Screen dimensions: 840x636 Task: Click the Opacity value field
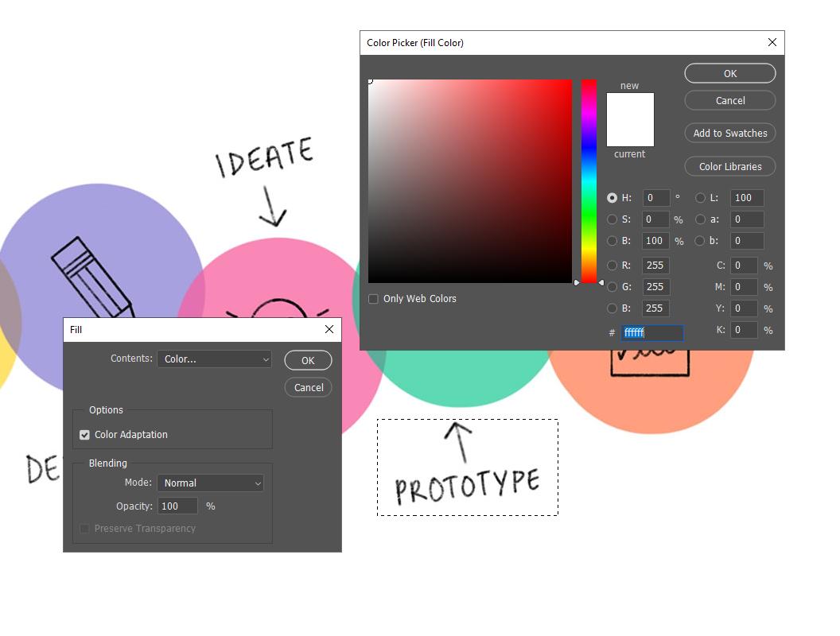tap(177, 506)
